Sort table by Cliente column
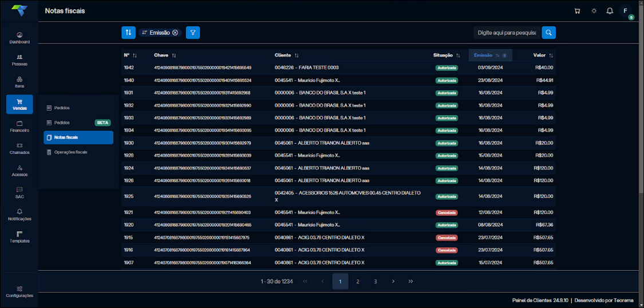 click(x=286, y=56)
